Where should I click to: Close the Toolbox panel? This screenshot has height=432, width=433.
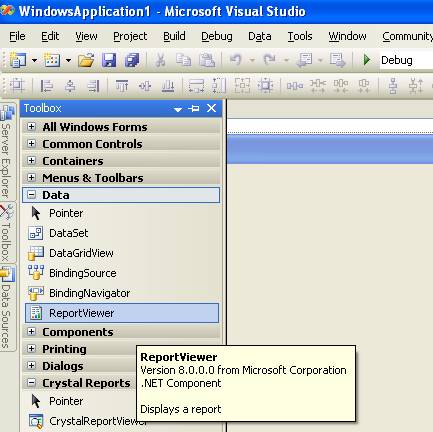click(x=211, y=108)
